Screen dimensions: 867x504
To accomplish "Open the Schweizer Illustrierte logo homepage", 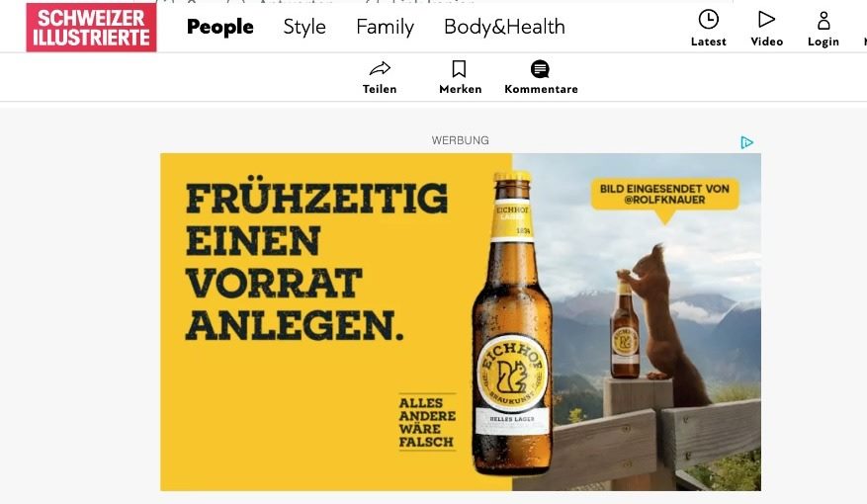I will click(91, 27).
